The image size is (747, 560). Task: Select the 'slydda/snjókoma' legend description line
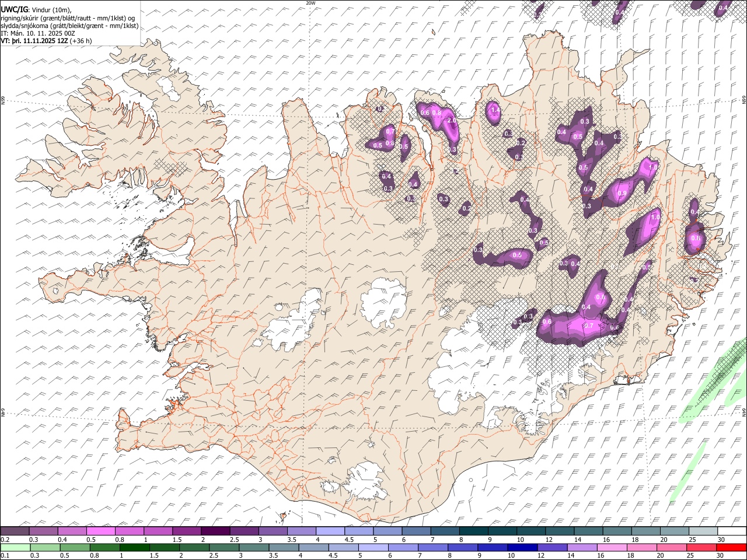[69, 26]
